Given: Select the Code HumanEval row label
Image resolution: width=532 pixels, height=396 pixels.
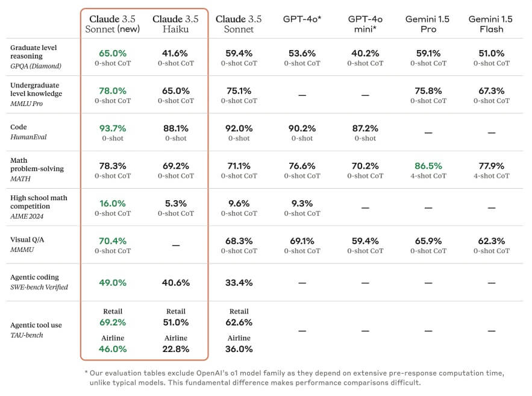Looking at the screenshot, I should click(x=29, y=132).
